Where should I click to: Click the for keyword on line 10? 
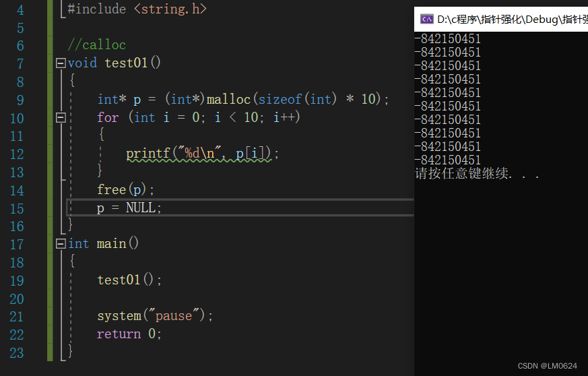pos(108,117)
